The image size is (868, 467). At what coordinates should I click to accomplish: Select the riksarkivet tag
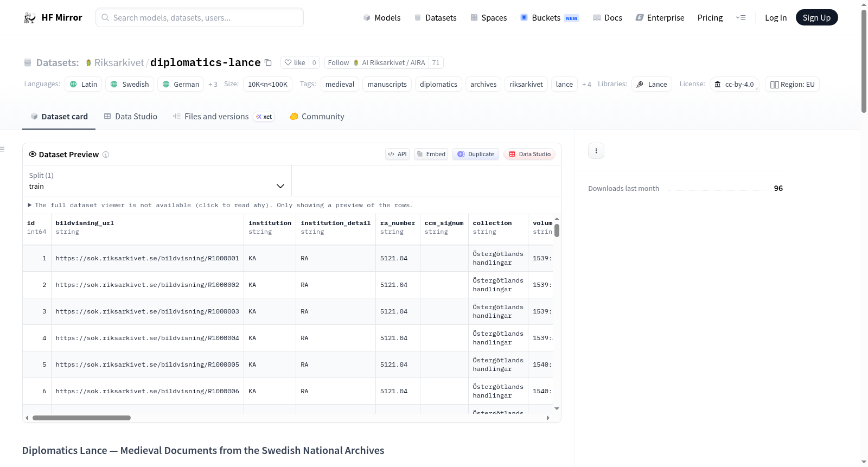point(526,84)
